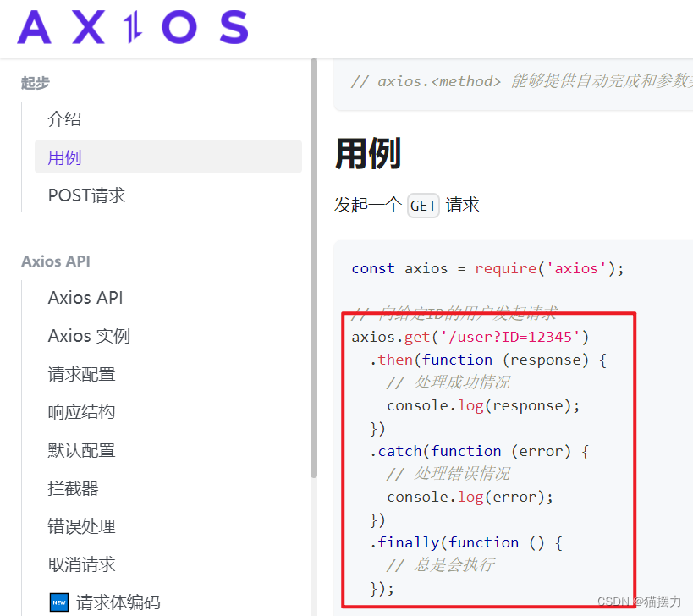The height and width of the screenshot is (616, 693).
Task: Open the 介绍 sidebar page
Action: point(64,118)
